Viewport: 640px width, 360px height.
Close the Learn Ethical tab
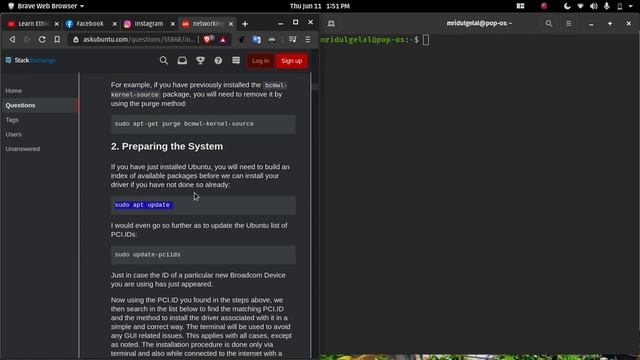(57, 24)
